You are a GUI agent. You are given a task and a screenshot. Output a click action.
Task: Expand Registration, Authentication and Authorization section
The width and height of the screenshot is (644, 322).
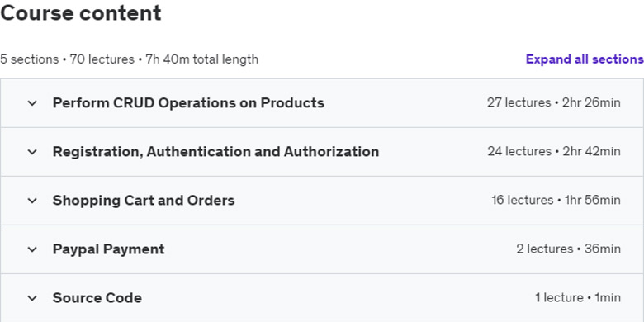coord(215,152)
